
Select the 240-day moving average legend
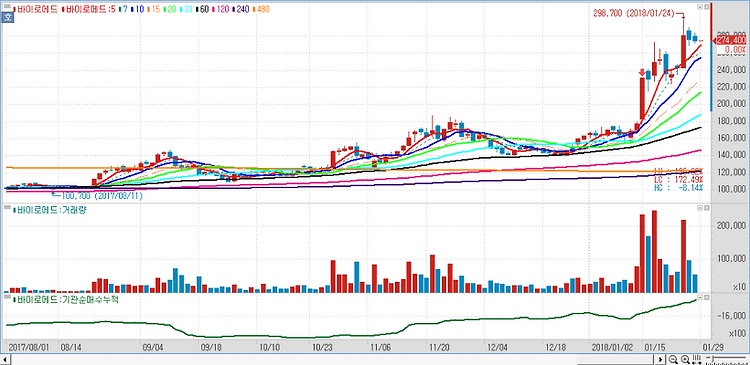click(241, 8)
